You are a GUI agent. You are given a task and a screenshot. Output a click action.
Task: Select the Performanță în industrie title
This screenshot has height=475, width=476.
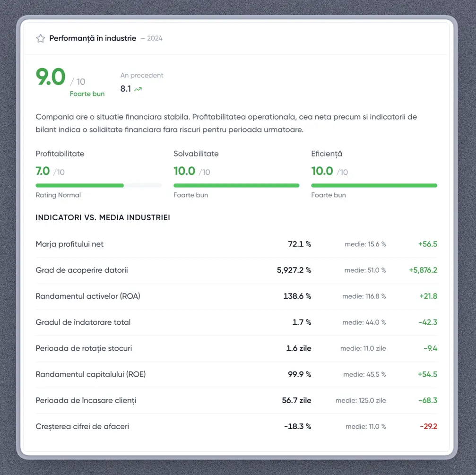[93, 38]
